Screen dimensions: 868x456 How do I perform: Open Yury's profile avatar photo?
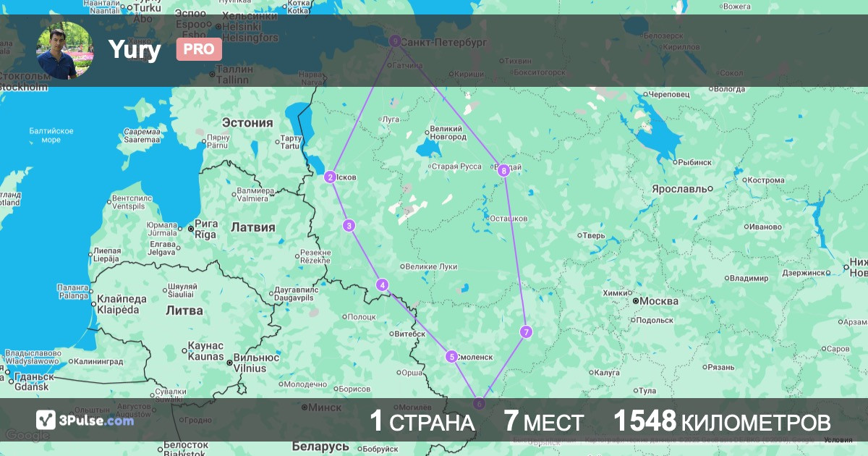click(65, 50)
